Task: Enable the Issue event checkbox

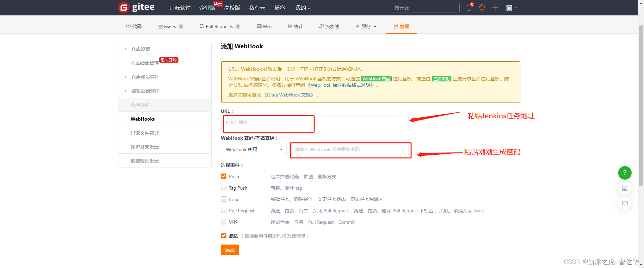Action: tap(224, 199)
